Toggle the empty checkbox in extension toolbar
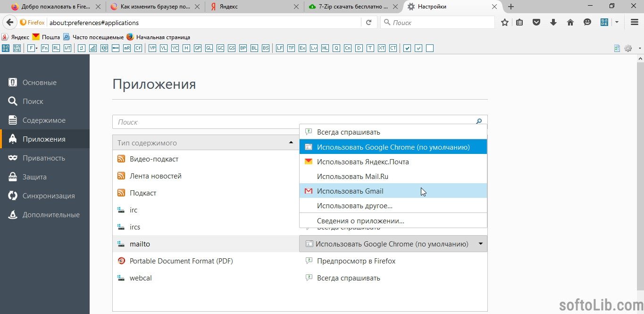 [x=430, y=48]
